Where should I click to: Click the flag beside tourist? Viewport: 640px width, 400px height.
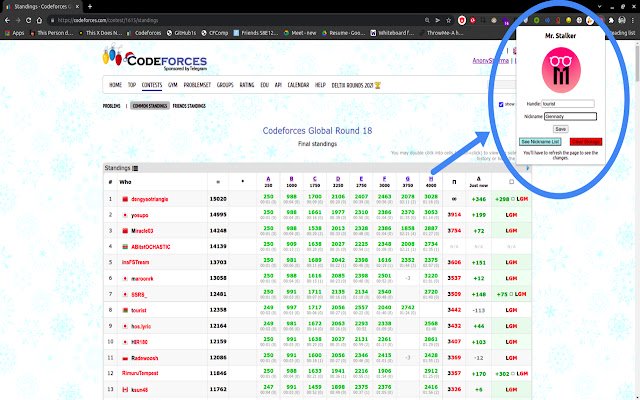pyautogui.click(x=125, y=310)
